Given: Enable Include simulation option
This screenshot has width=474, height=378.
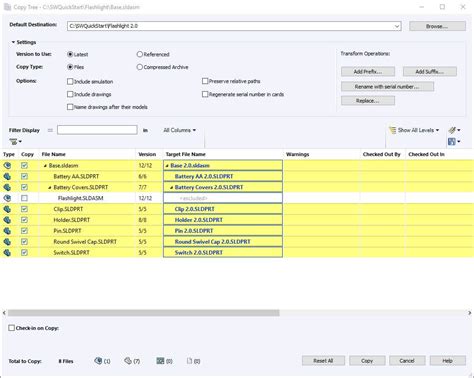Looking at the screenshot, I should pyautogui.click(x=70, y=81).
